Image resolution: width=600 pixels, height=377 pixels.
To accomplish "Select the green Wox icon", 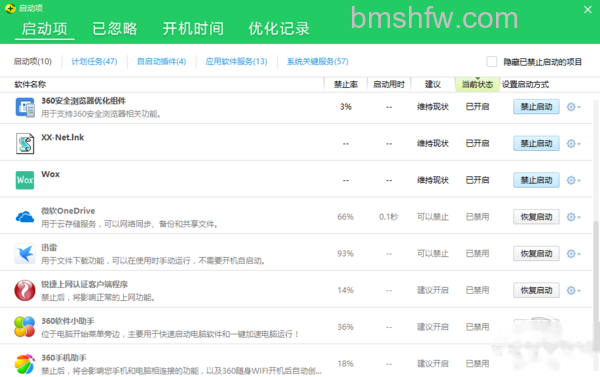I will tap(25, 180).
